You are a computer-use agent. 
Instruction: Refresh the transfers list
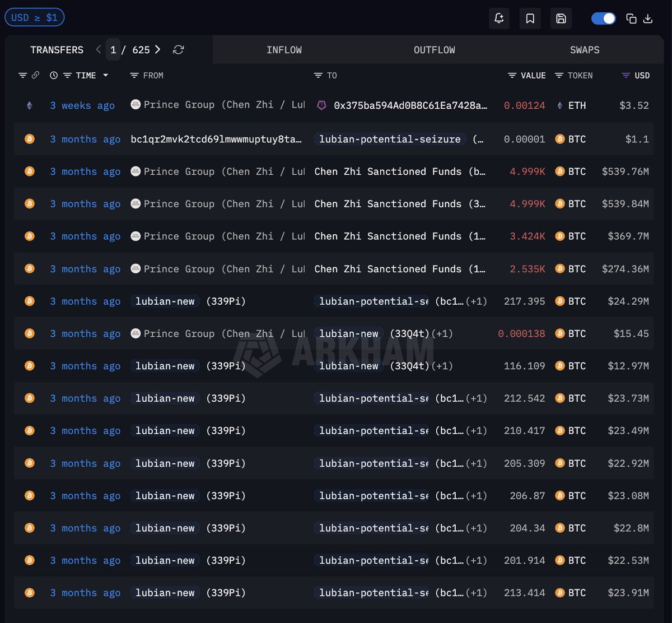point(178,50)
